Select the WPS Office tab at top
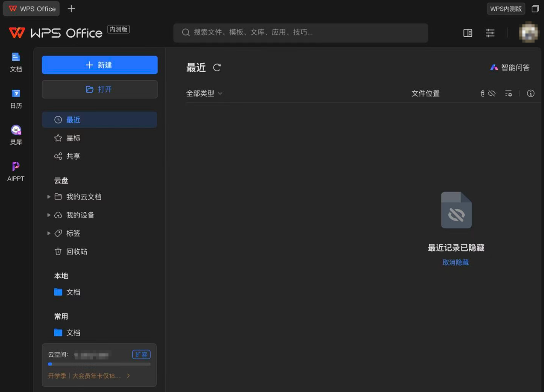This screenshot has height=392, width=544. pos(31,8)
